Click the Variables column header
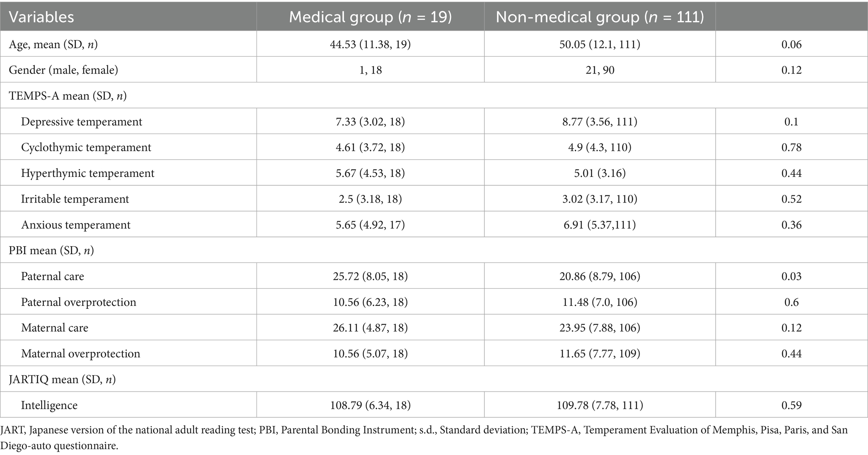Screen dimensions: 868x455 click(x=42, y=17)
